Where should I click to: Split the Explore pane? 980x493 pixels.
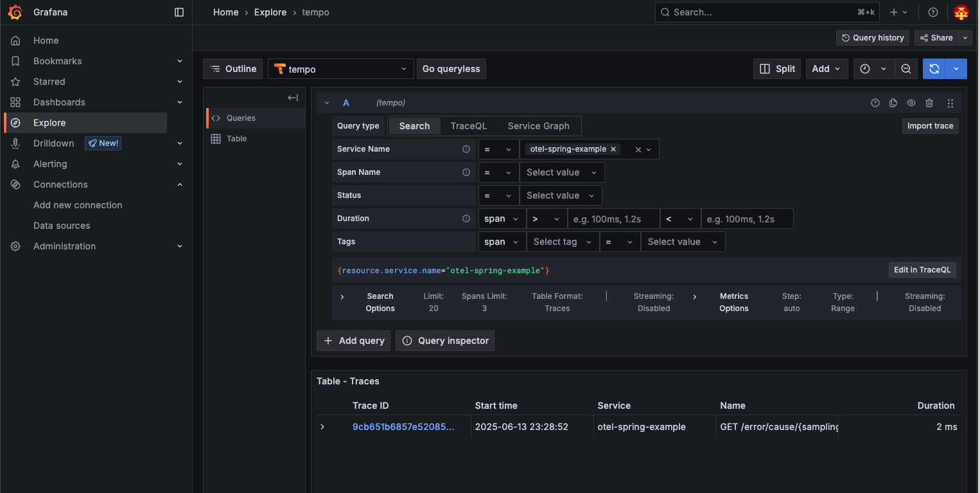click(777, 69)
